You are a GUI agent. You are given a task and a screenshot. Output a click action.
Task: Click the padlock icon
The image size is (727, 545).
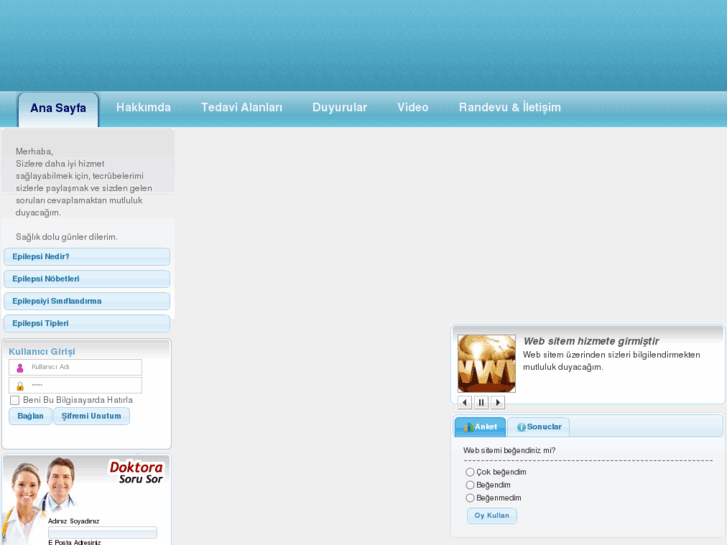20,386
